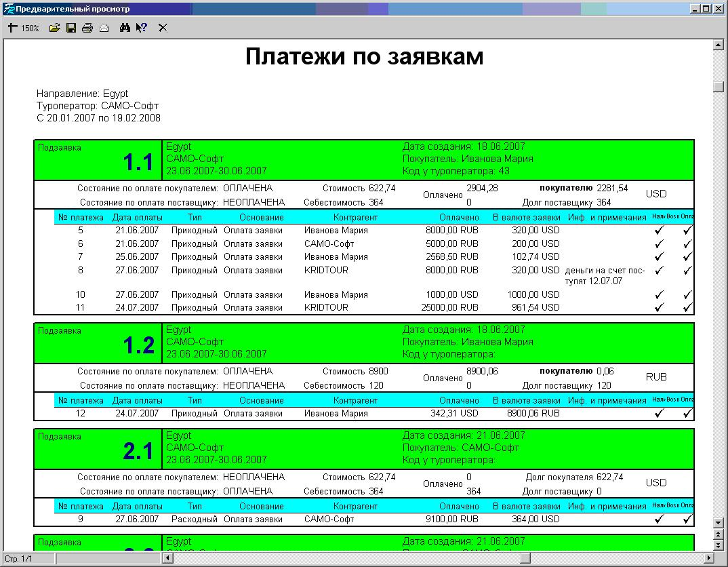Open search with the binoculars icon
This screenshot has height=567, width=728.
click(125, 27)
